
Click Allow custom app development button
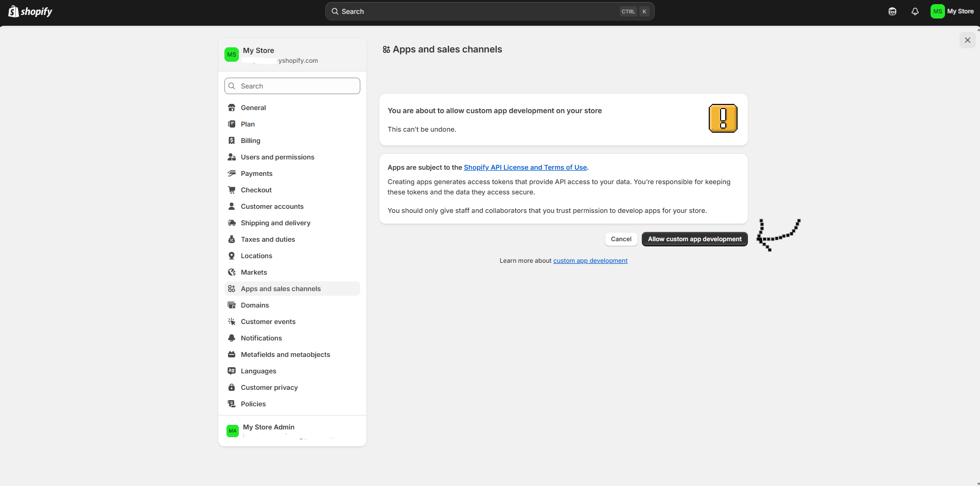[x=694, y=239]
